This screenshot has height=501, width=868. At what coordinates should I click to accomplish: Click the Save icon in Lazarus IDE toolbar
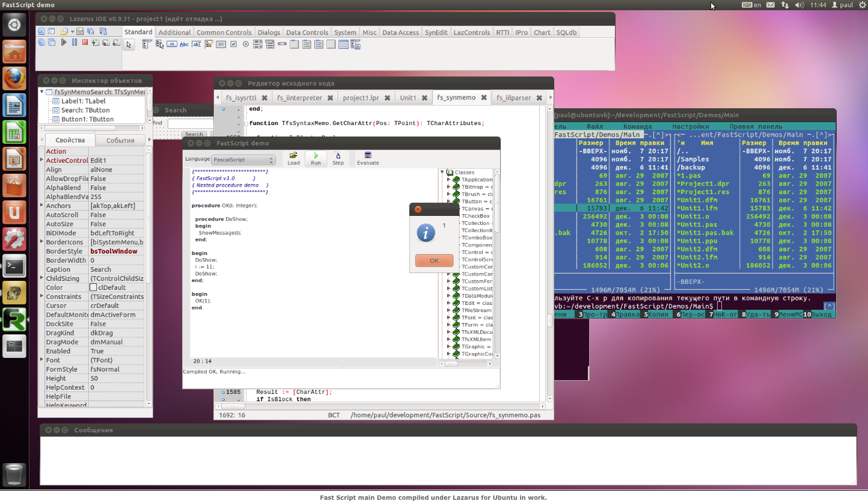80,31
